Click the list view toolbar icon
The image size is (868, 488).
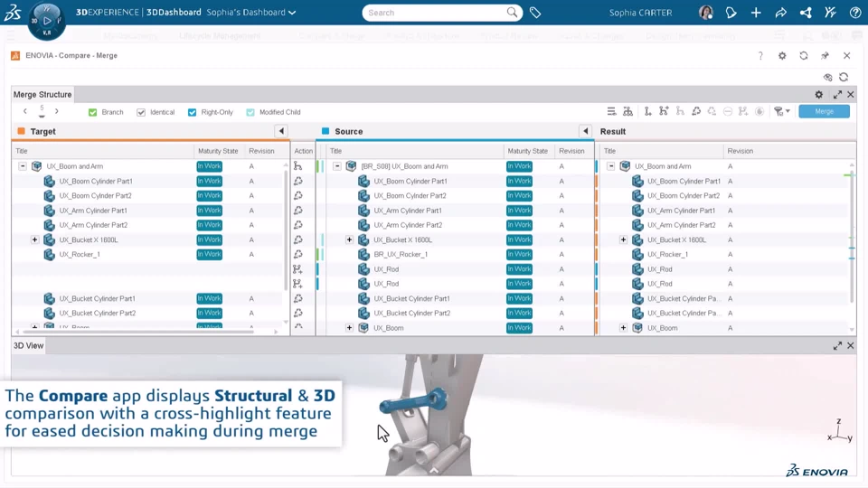(x=611, y=112)
